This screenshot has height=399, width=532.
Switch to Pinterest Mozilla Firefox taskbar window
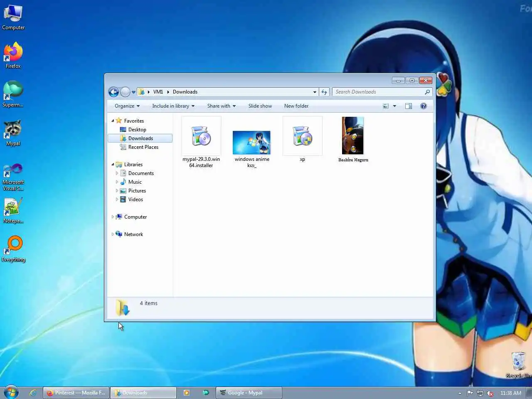(76, 393)
